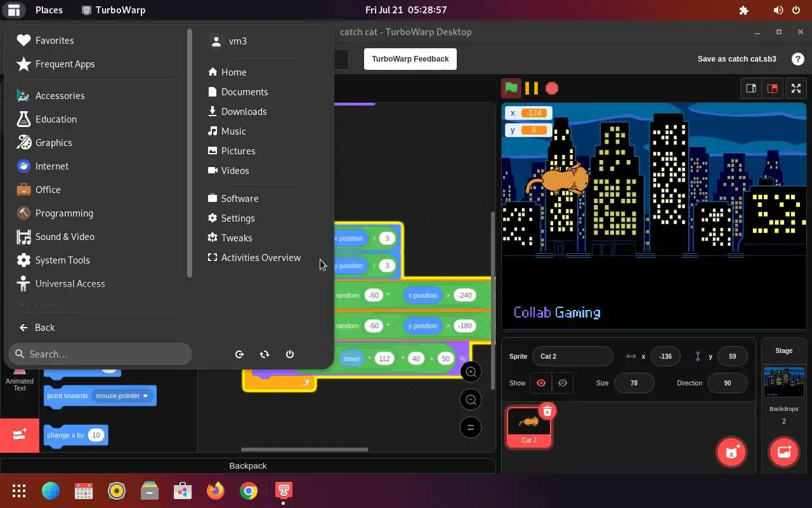Open the volume icon in system tray
The image size is (812, 508).
tap(778, 10)
